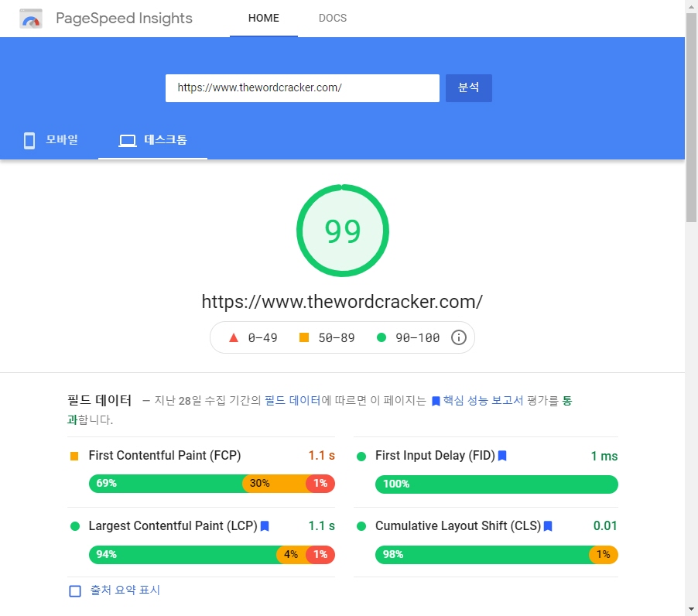Click the LCP 4% orange bar segment
Image resolution: width=698 pixels, height=616 pixels.
tap(292, 555)
